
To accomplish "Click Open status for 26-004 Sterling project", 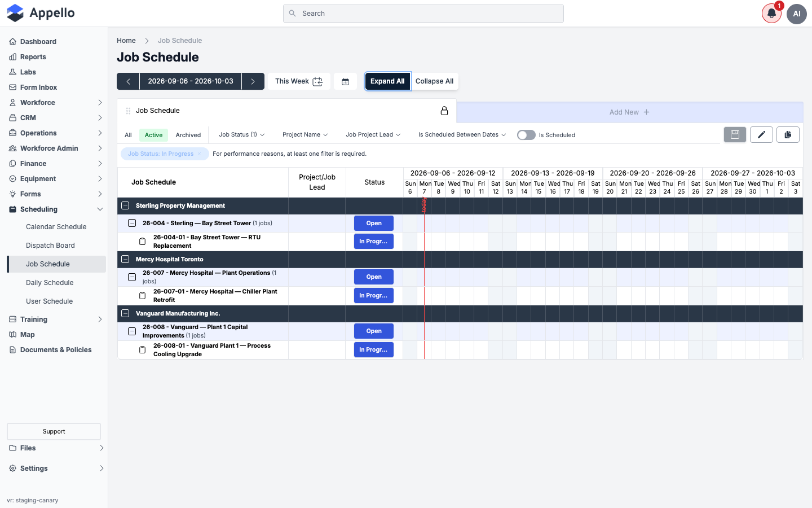I will [x=374, y=224].
